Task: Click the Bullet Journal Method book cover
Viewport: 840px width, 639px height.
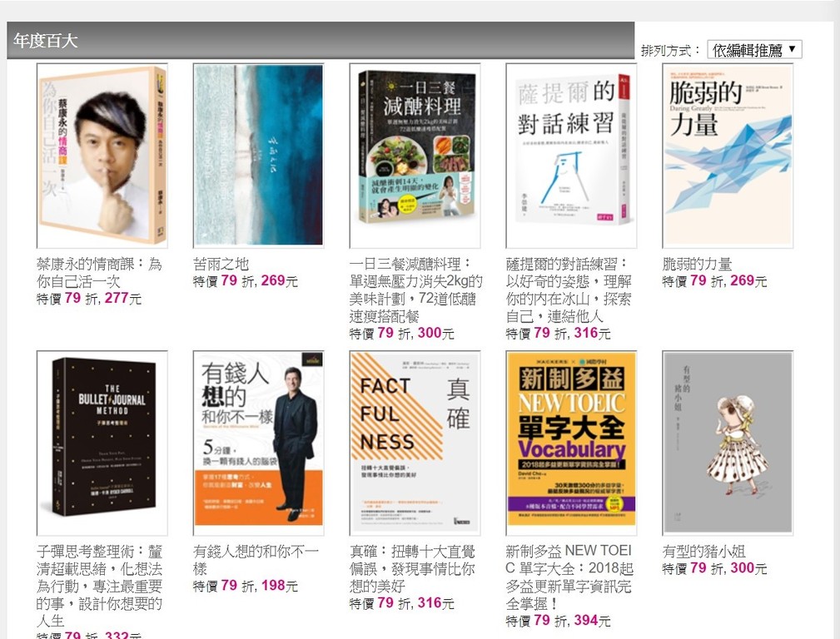Action: click(102, 443)
